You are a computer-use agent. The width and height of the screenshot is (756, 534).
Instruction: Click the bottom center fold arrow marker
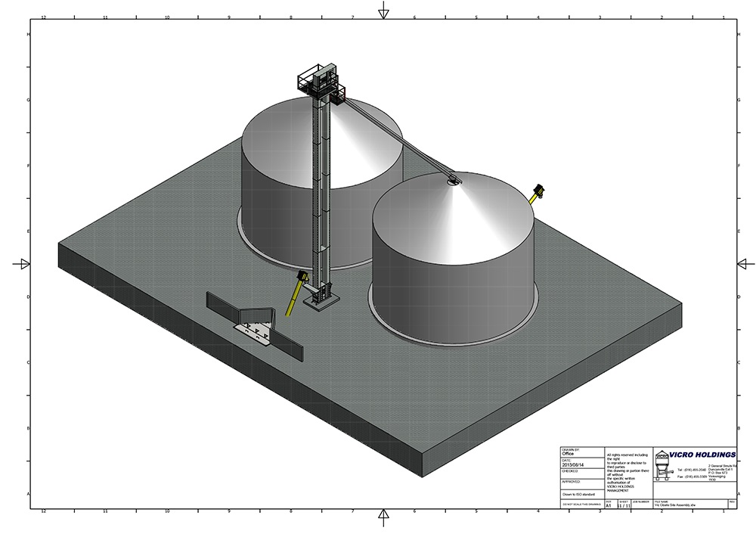(x=383, y=516)
